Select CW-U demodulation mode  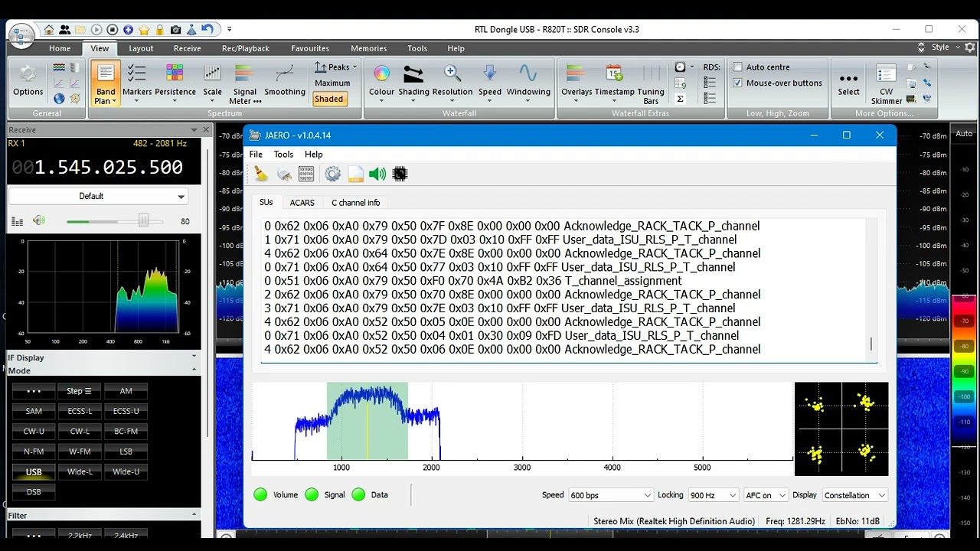point(34,432)
